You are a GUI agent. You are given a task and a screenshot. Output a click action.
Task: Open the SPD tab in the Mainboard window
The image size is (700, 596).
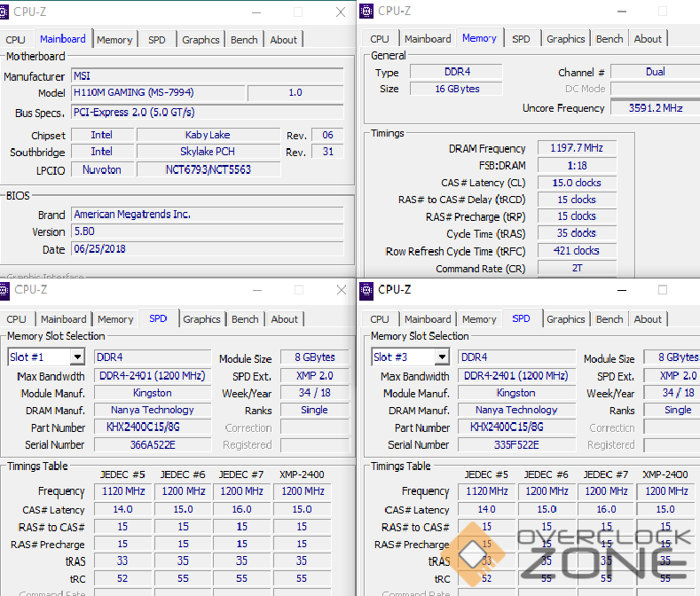(x=156, y=40)
